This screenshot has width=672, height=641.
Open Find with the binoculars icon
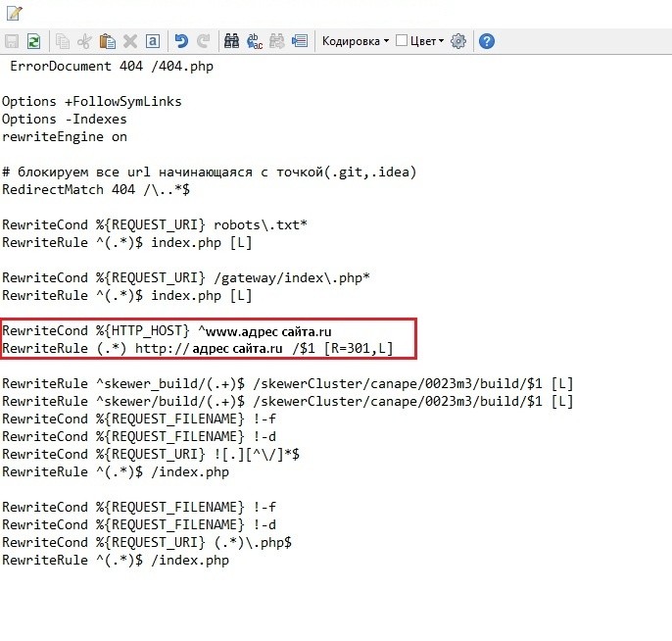click(x=232, y=41)
